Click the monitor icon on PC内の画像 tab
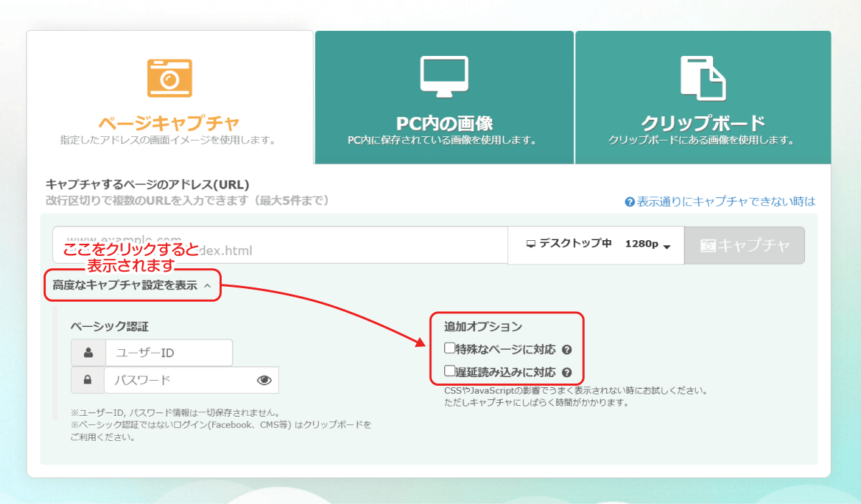Viewport: 861px width, 504px height. [443, 77]
